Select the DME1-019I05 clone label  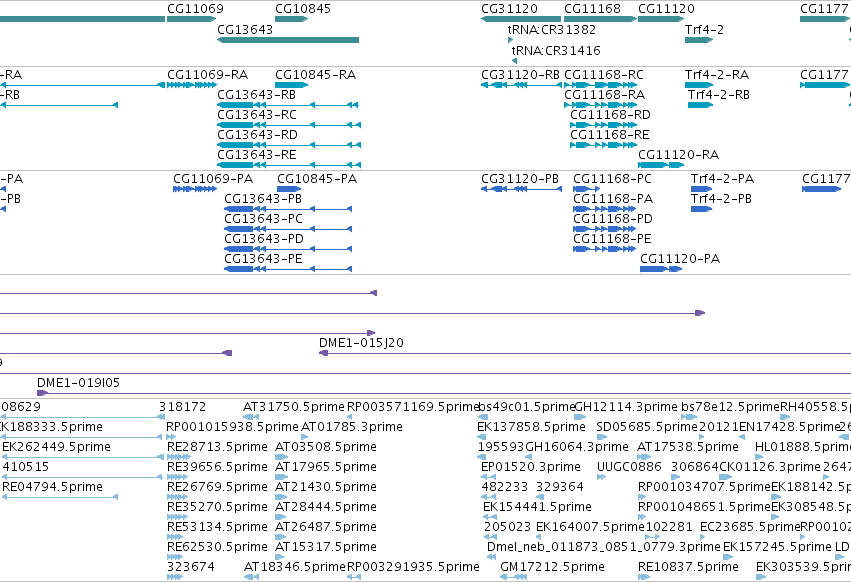point(78,383)
